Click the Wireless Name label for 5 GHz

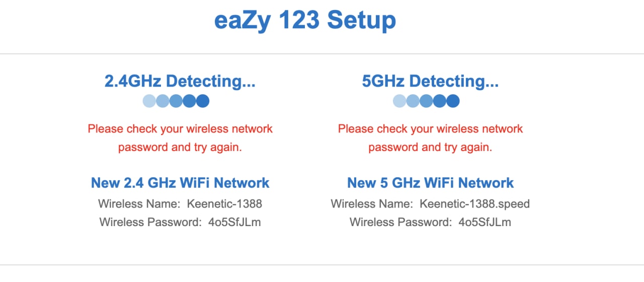tap(371, 204)
